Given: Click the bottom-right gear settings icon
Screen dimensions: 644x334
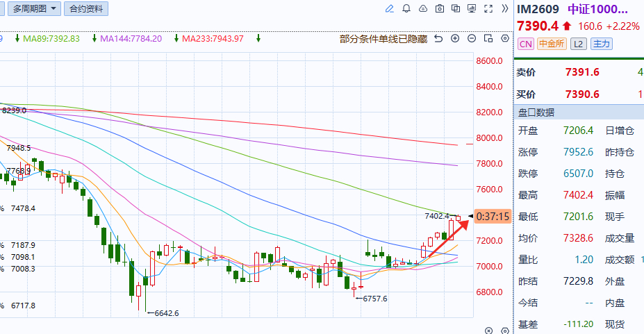Looking at the screenshot, I should (x=505, y=331).
